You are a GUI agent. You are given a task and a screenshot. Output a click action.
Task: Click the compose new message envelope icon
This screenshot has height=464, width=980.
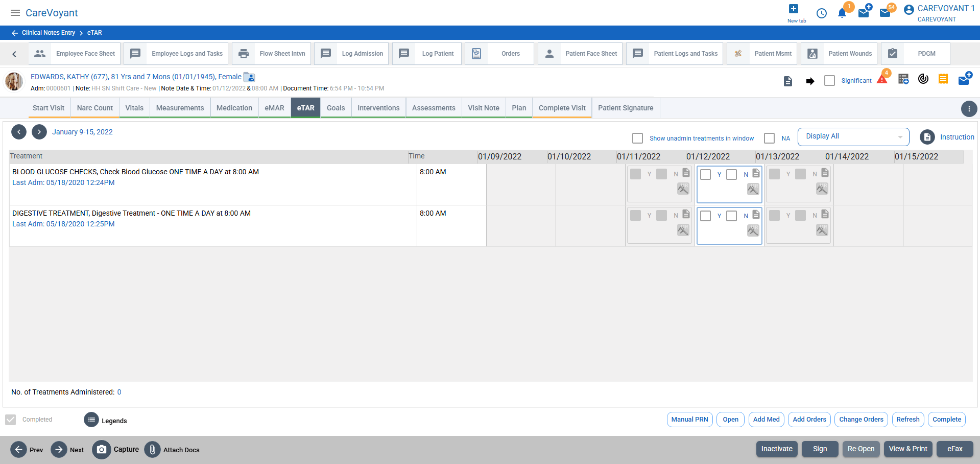coord(864,12)
